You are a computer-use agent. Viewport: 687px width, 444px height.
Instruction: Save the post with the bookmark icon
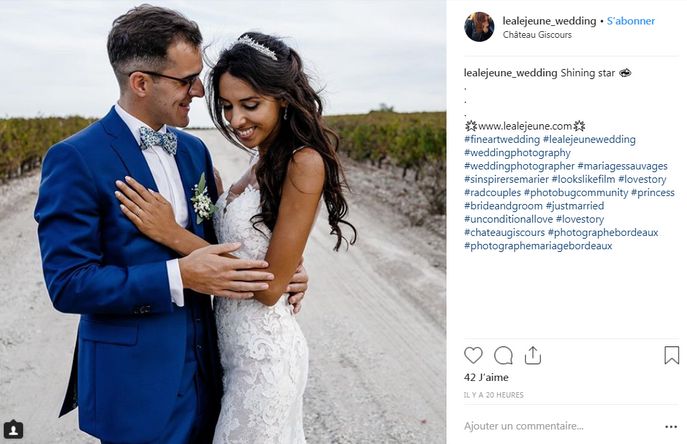click(672, 355)
